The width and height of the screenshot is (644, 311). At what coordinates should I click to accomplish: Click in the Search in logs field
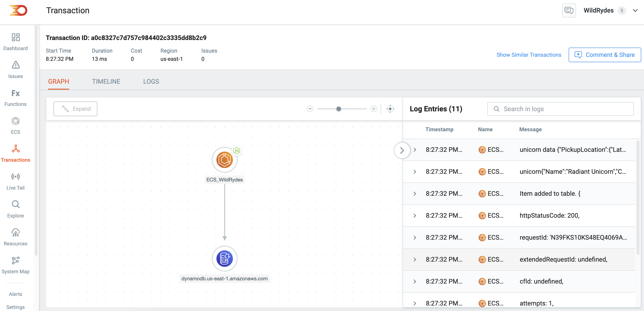tap(560, 109)
